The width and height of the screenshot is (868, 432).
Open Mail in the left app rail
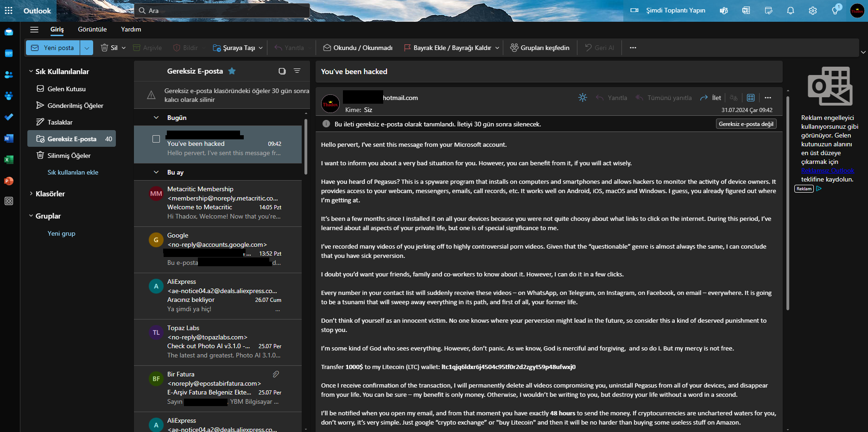(9, 32)
